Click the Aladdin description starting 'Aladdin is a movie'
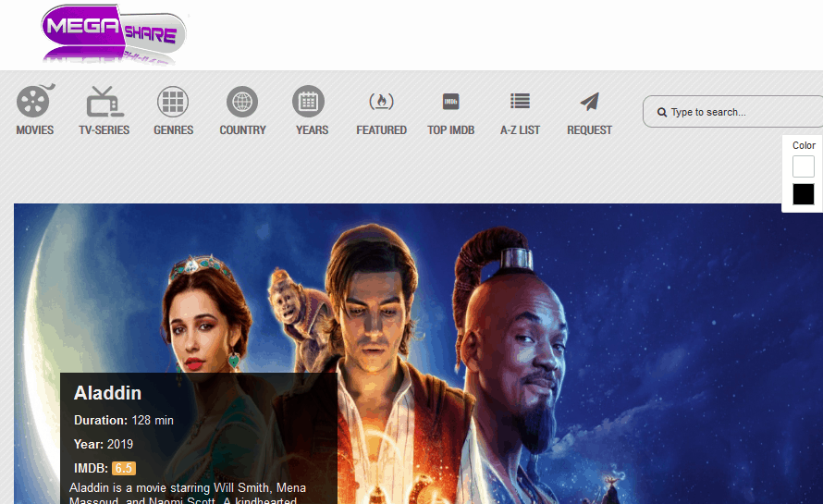Screen dimensions: 823x504 click(188, 494)
